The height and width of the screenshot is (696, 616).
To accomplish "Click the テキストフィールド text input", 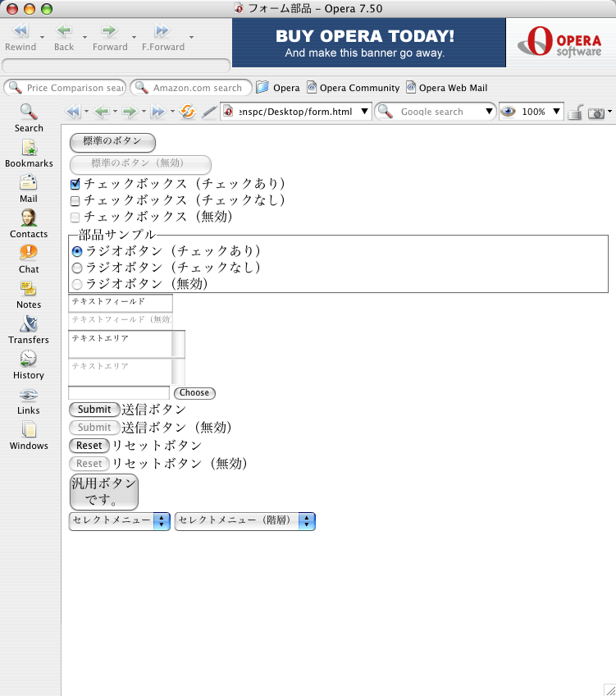I will (x=121, y=303).
